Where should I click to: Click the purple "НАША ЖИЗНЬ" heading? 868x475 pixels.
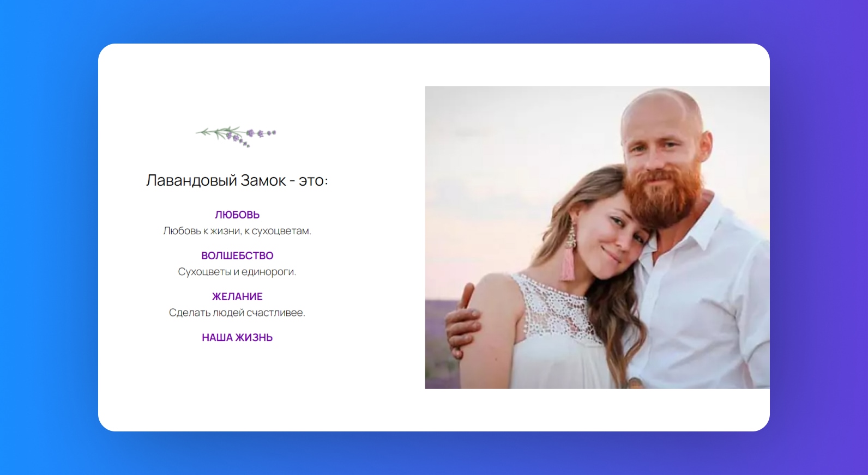tap(237, 337)
